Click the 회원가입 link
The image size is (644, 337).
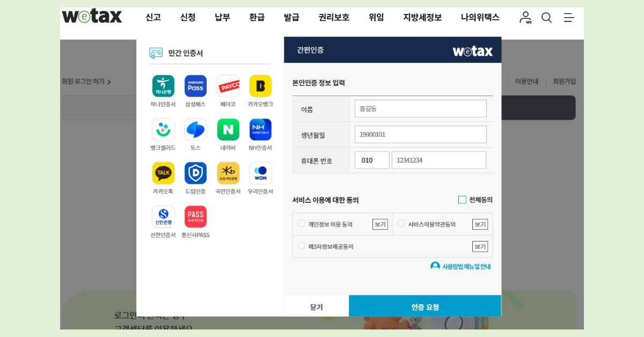pos(565,82)
